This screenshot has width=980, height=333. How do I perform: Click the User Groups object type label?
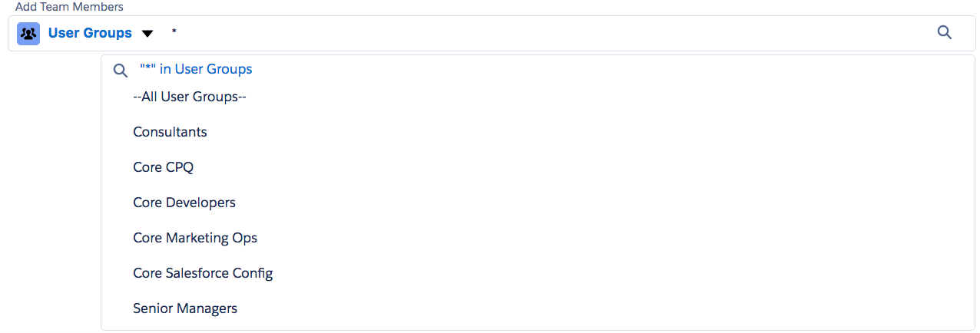pyautogui.click(x=90, y=34)
